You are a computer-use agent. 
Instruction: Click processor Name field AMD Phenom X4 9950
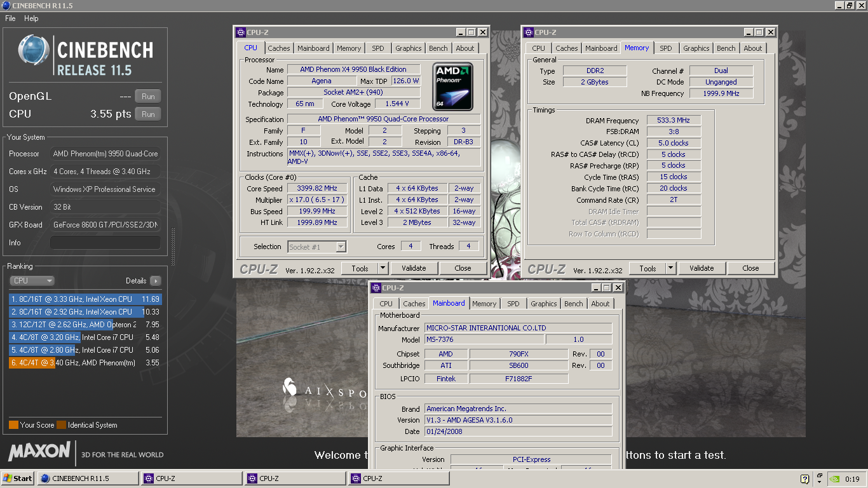(355, 69)
